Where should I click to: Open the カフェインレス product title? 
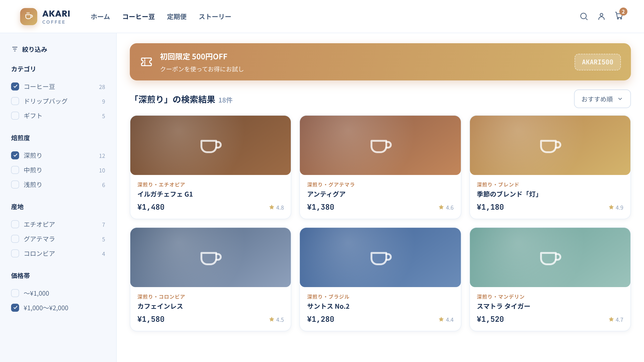point(160,306)
